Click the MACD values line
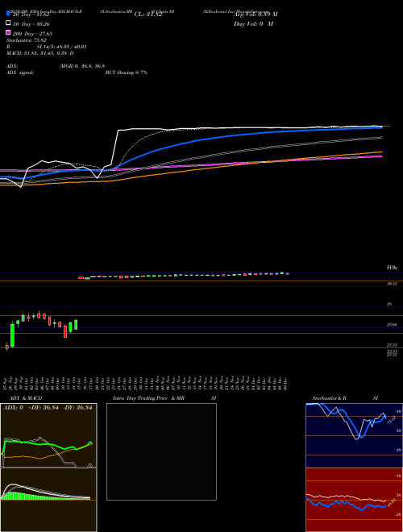This screenshot has width=403, height=532. [x=40, y=53]
